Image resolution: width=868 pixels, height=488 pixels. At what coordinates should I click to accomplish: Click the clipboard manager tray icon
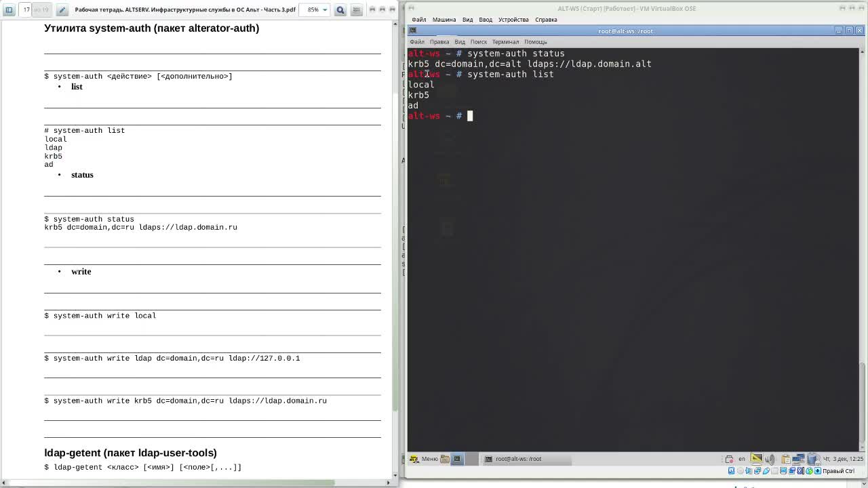[786, 459]
